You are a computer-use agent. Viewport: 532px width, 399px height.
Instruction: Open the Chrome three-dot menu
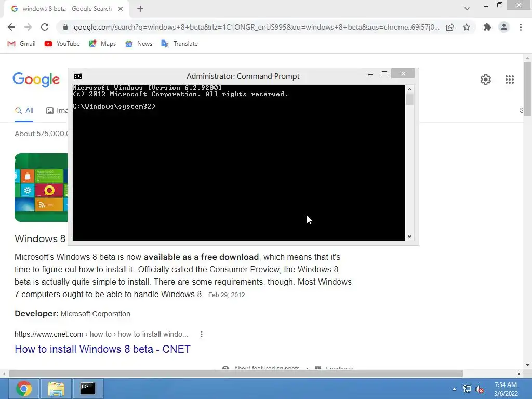pos(521,27)
